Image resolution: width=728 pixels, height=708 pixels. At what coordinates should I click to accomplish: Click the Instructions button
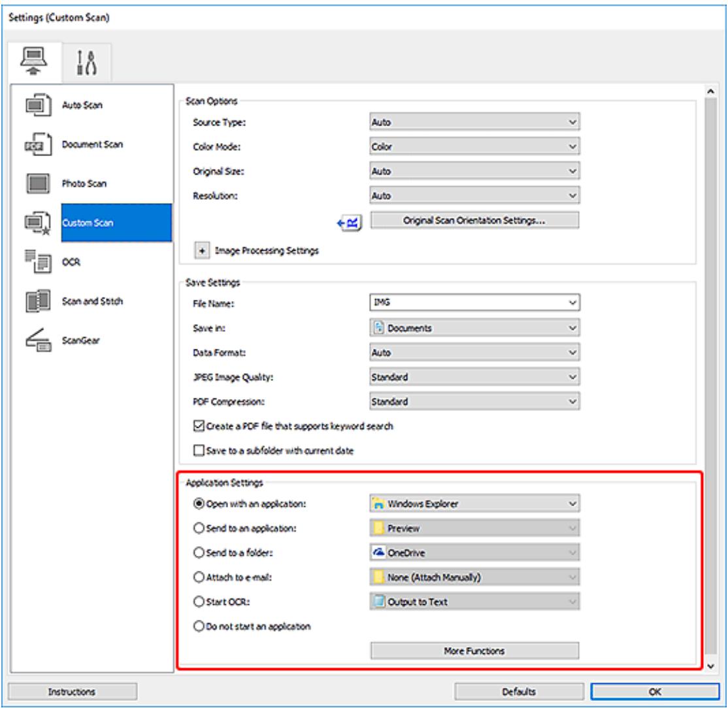tap(73, 692)
